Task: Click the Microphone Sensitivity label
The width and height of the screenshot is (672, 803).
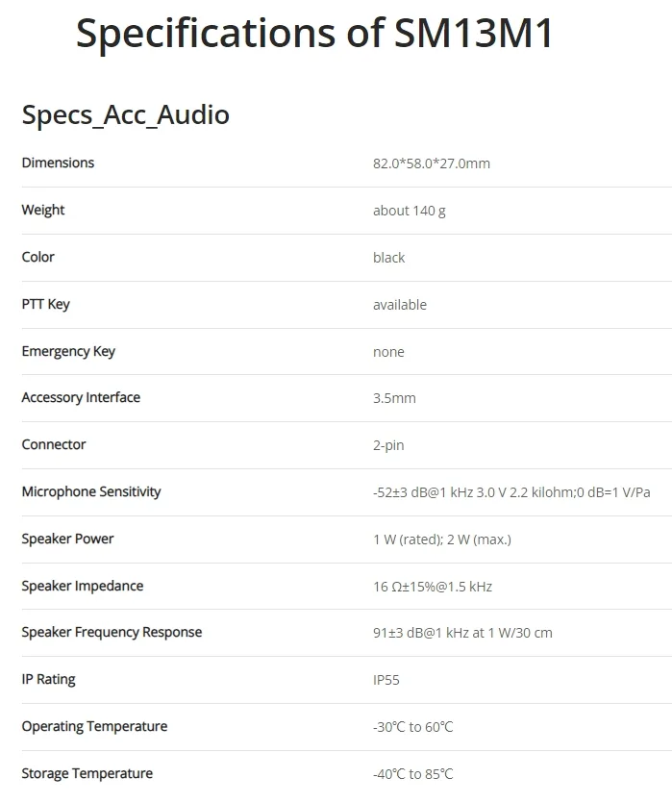Action: [x=91, y=491]
